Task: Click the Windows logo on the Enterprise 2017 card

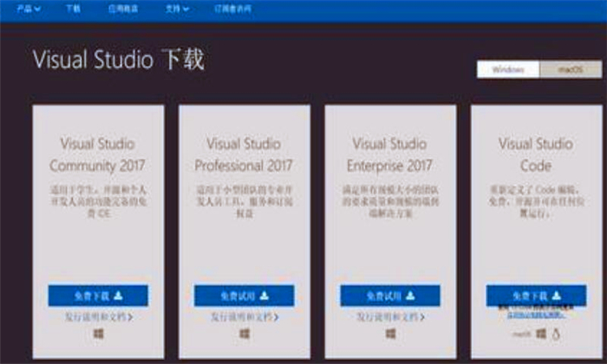Action: 391,333
